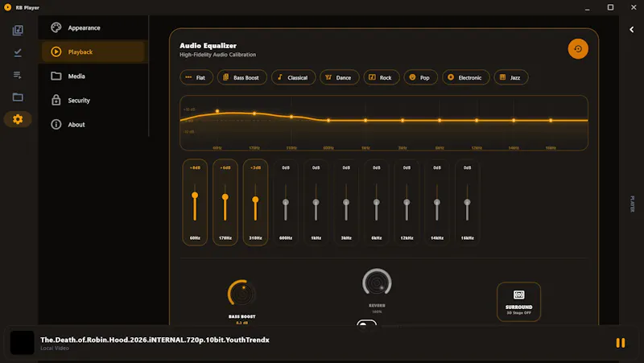Open the folder browser sidebar icon

(x=18, y=97)
